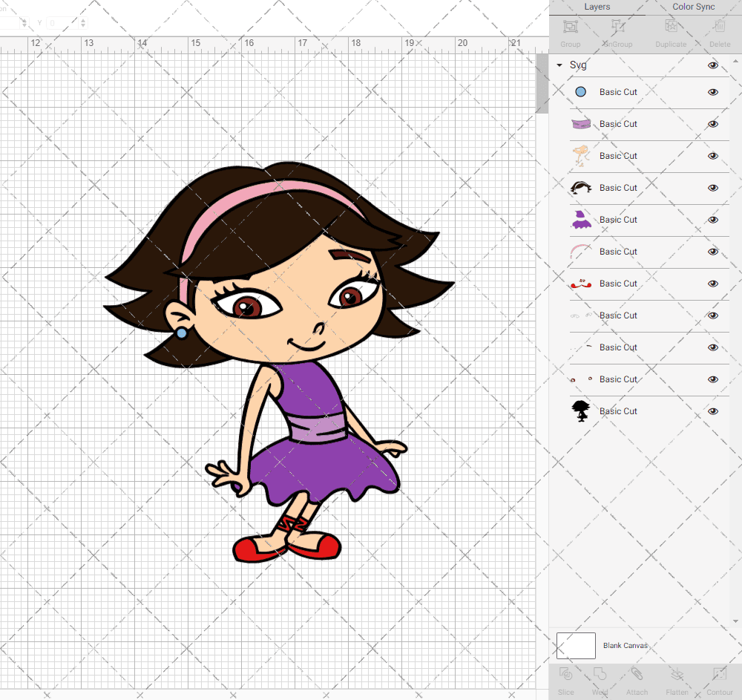Select the Slice tool

[565, 679]
